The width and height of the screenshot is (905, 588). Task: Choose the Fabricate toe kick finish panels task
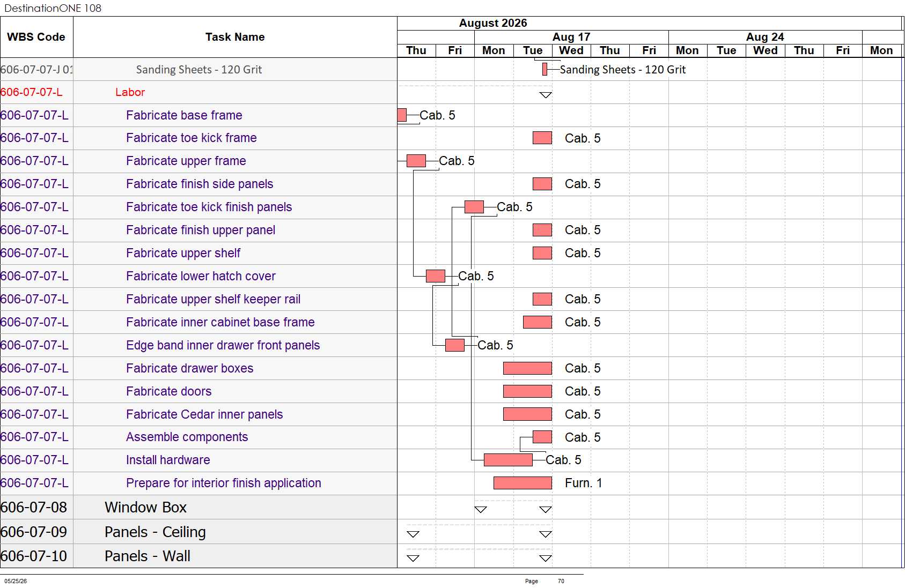point(209,207)
